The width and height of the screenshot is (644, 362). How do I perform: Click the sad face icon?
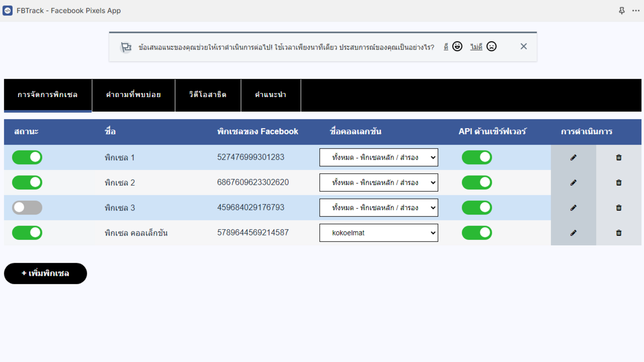tap(491, 46)
